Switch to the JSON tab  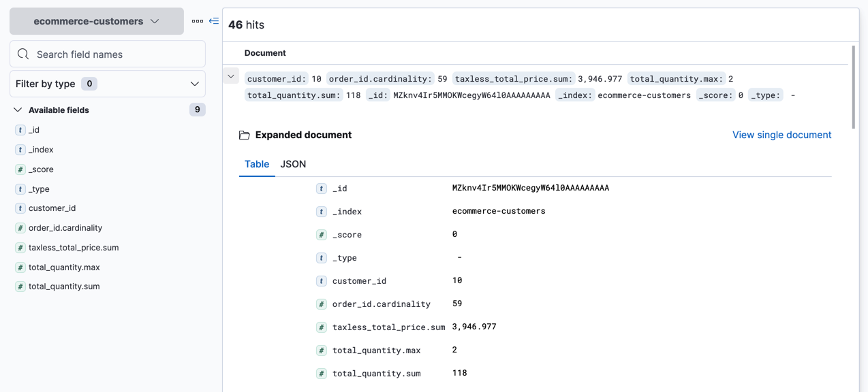(293, 164)
